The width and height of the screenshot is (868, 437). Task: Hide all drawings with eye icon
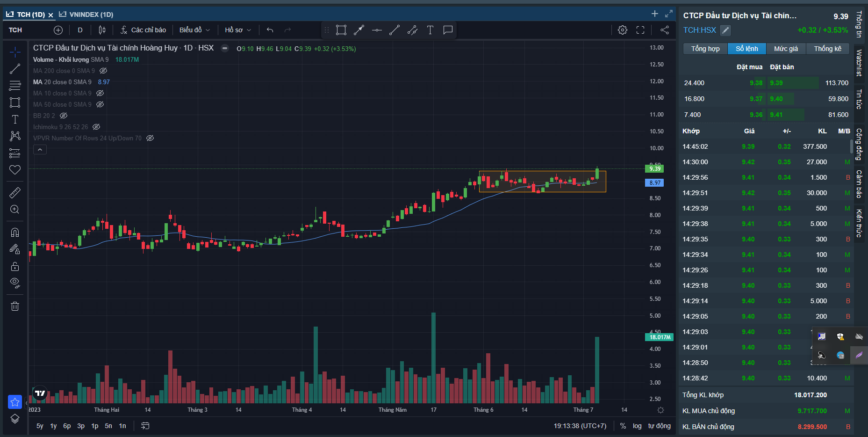point(15,283)
